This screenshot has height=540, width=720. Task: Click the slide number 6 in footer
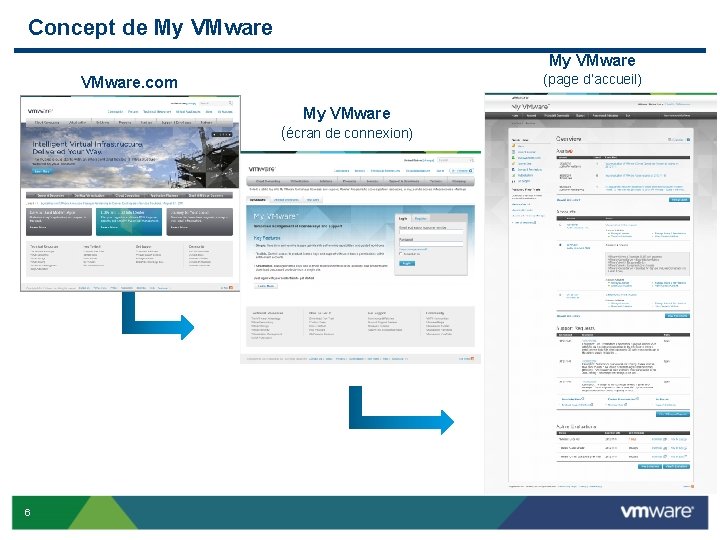28,512
